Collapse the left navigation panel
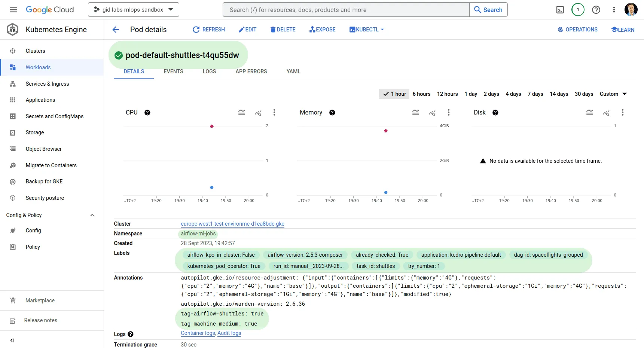 point(12,340)
